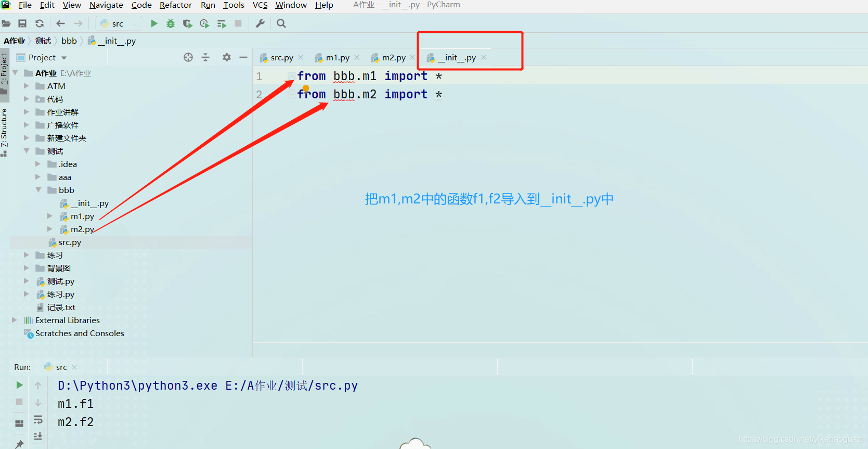Click the Run panel down arrow

pyautogui.click(x=38, y=402)
